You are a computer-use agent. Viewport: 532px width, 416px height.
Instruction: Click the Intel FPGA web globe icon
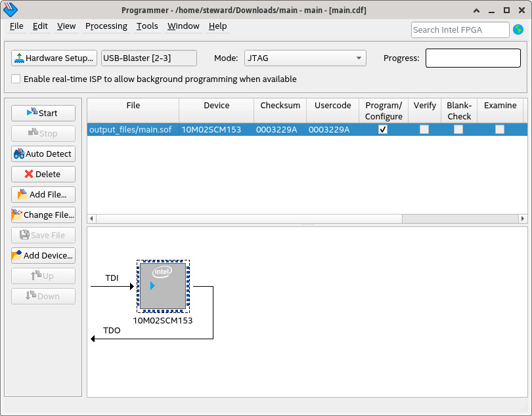tap(518, 30)
